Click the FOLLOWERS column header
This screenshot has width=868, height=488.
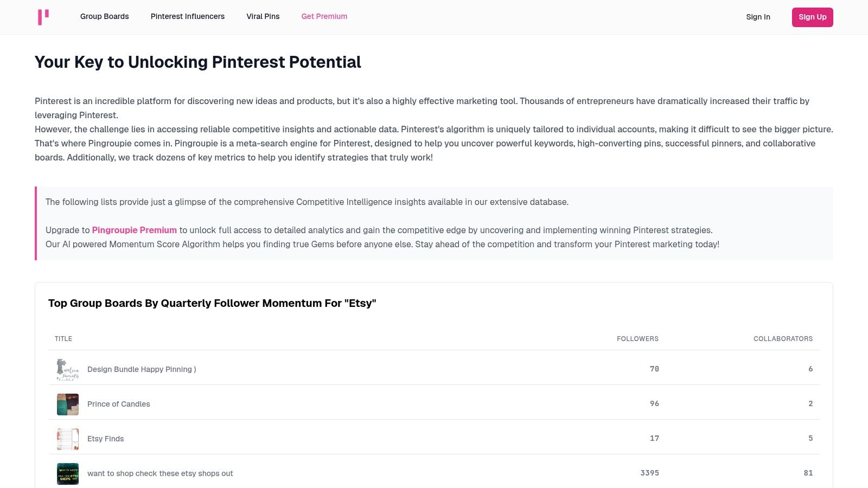[637, 338]
